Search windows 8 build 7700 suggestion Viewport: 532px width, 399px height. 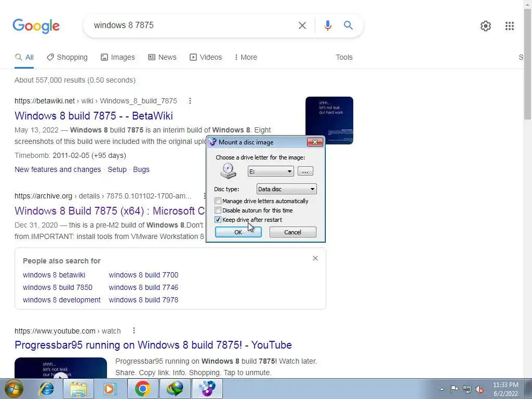(x=143, y=275)
